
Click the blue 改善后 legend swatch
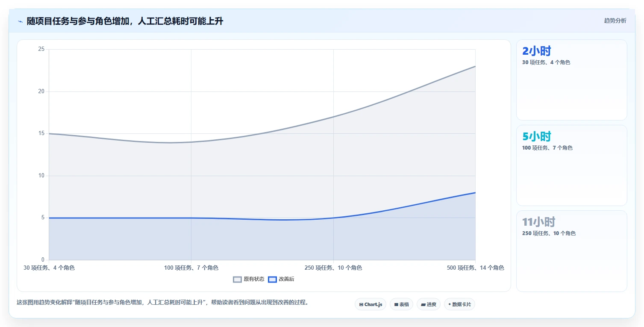tap(272, 280)
